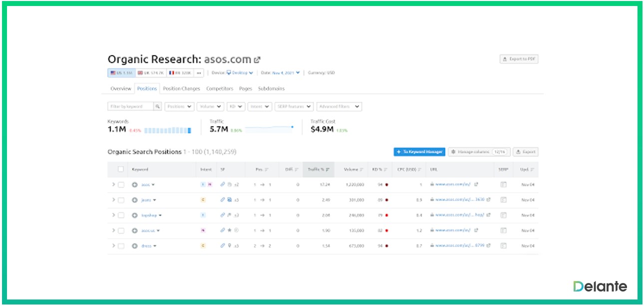Open SERP snapshot icon for dress row

point(503,246)
